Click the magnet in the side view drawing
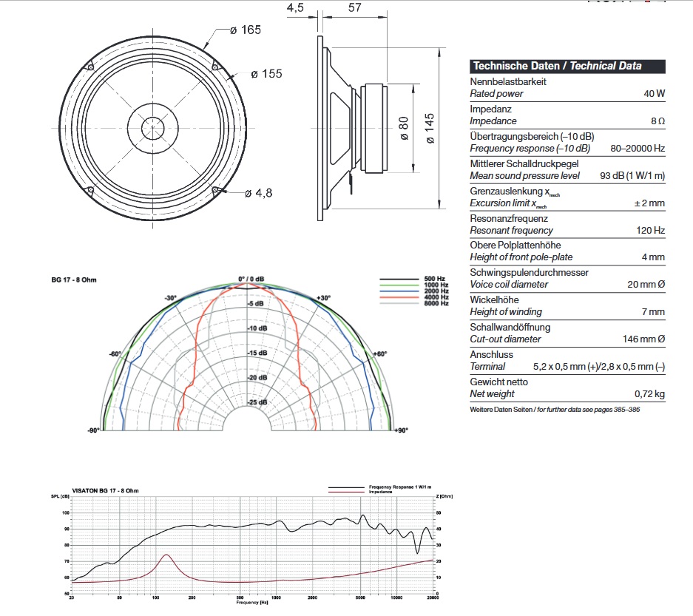693x616 pixels. [x=371, y=129]
